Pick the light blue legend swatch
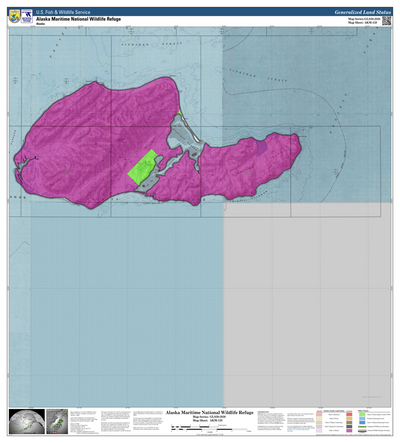This screenshot has width=400, height=443. (x=362, y=418)
